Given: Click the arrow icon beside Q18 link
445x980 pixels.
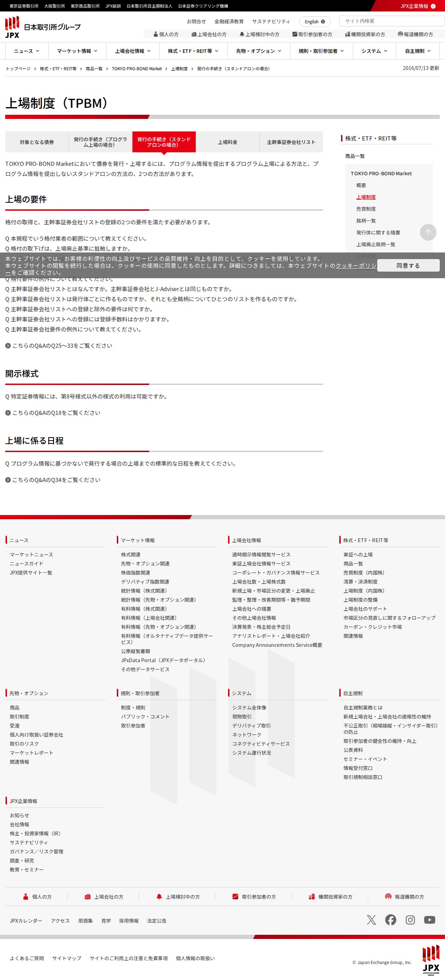Looking at the screenshot, I should click(8, 413).
